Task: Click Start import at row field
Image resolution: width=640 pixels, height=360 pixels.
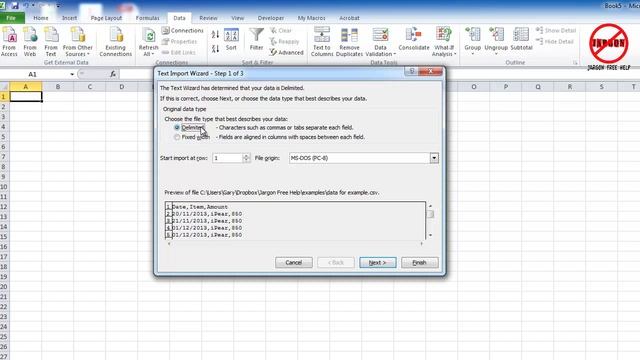Action: point(227,158)
